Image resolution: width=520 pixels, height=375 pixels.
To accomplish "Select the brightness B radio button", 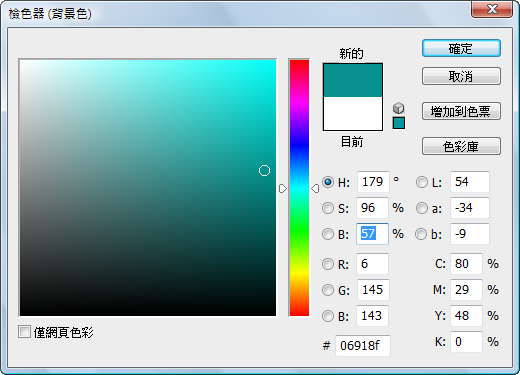I will (x=328, y=234).
